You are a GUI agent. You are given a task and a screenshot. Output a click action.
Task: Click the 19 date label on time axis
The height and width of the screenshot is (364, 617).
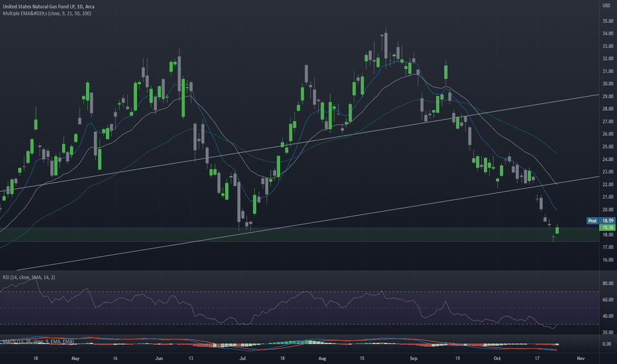tap(457, 359)
